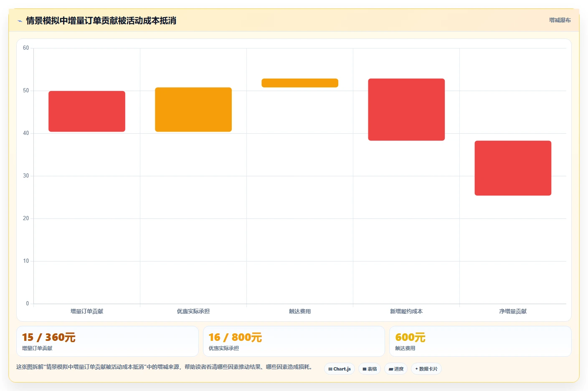The height and width of the screenshot is (391, 588).
Task: Click the description text beginning 这张图拆解
Action: click(165, 367)
